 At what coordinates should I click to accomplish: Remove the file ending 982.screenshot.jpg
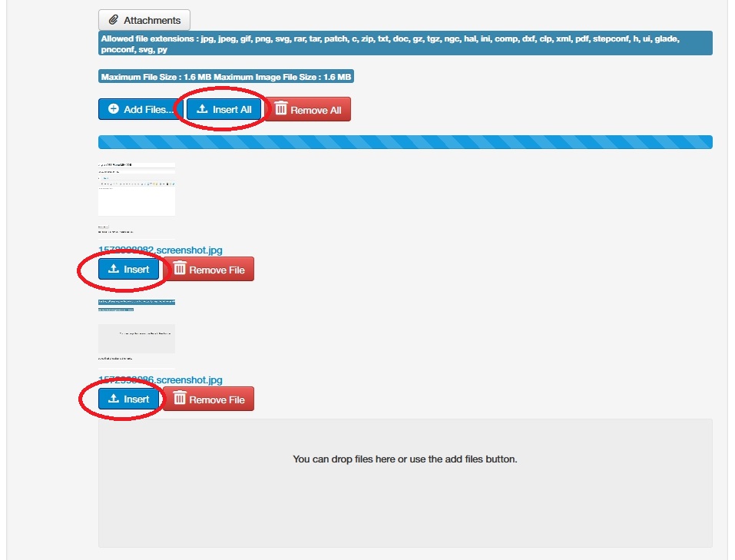click(x=209, y=269)
